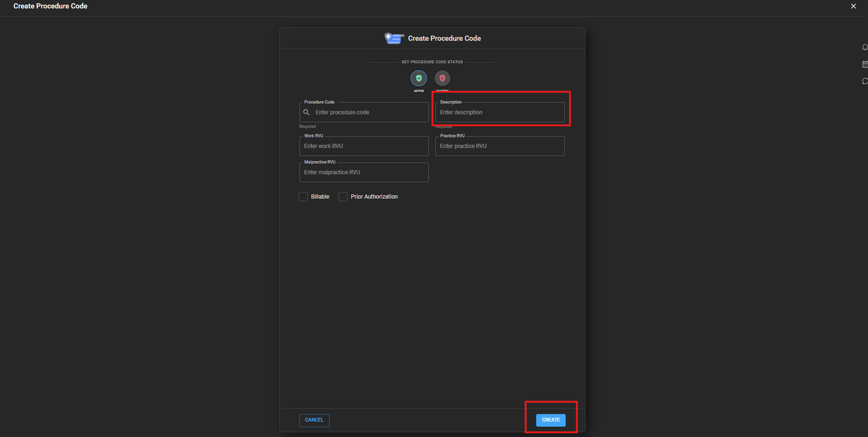Click the Practice RVU input field
868x437 pixels.
click(500, 146)
